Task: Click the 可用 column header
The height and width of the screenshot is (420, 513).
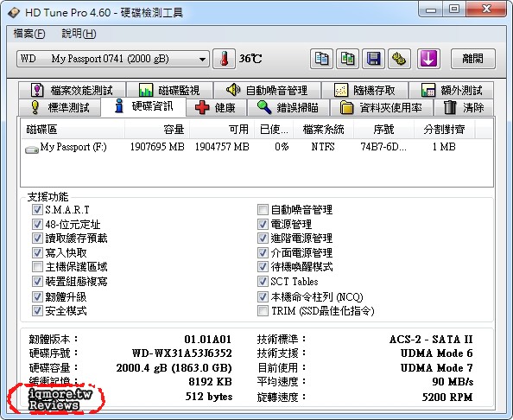Action: [222, 130]
